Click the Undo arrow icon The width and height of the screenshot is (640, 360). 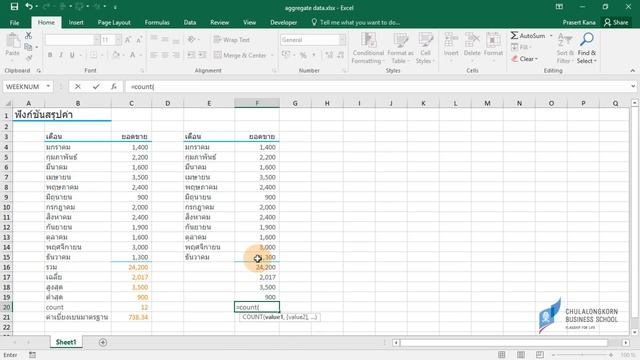[29, 6]
